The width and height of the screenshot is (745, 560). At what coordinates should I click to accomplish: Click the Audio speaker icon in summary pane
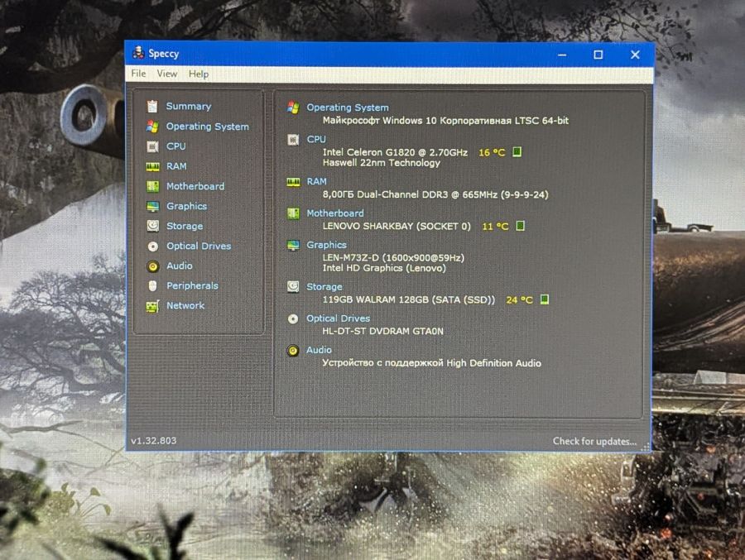tap(293, 351)
